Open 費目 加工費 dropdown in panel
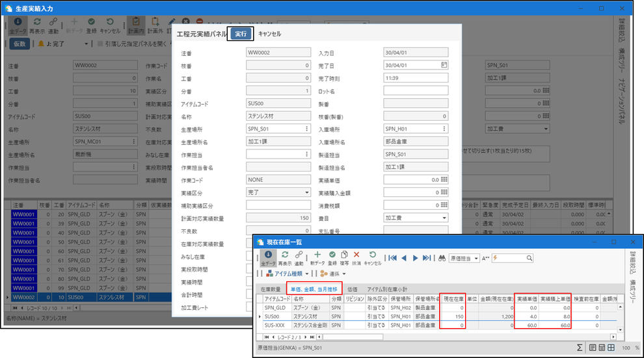This screenshot has width=644, height=358. click(444, 218)
